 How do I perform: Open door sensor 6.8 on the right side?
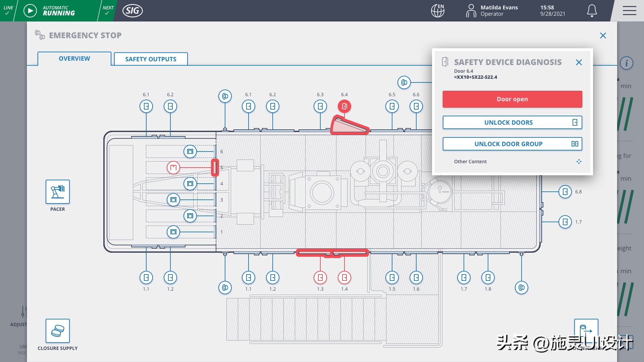pyautogui.click(x=565, y=191)
